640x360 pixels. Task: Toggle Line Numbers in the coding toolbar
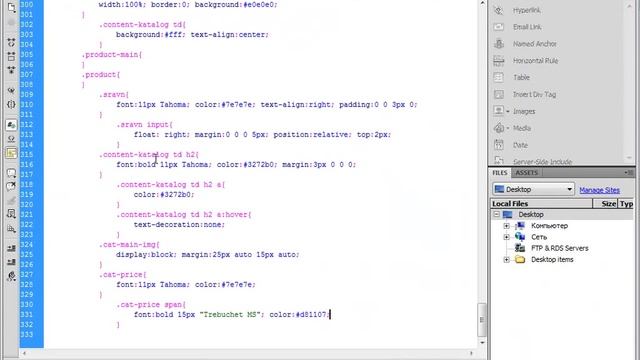11,125
